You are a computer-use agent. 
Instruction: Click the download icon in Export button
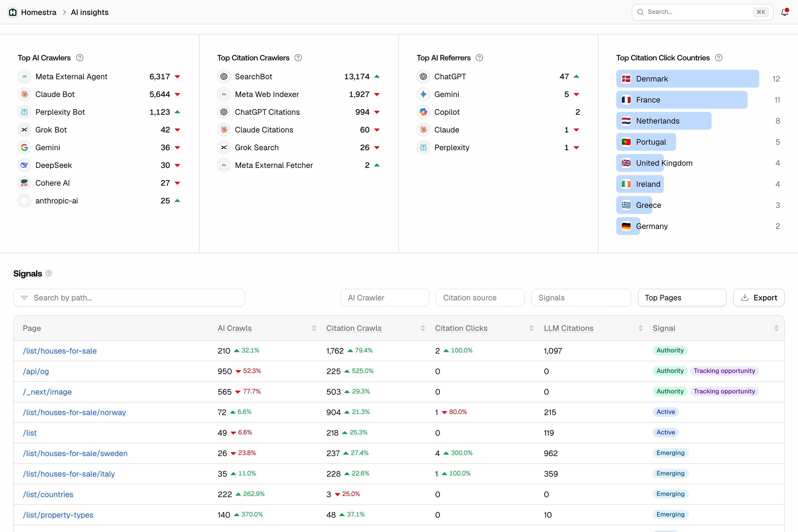tap(745, 298)
